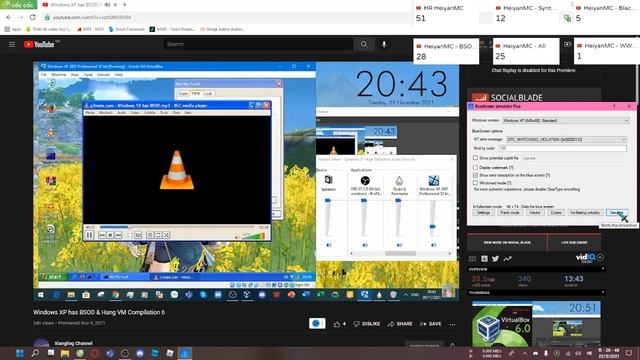Open the Windows version dropdown
The image size is (640, 360).
point(565,120)
